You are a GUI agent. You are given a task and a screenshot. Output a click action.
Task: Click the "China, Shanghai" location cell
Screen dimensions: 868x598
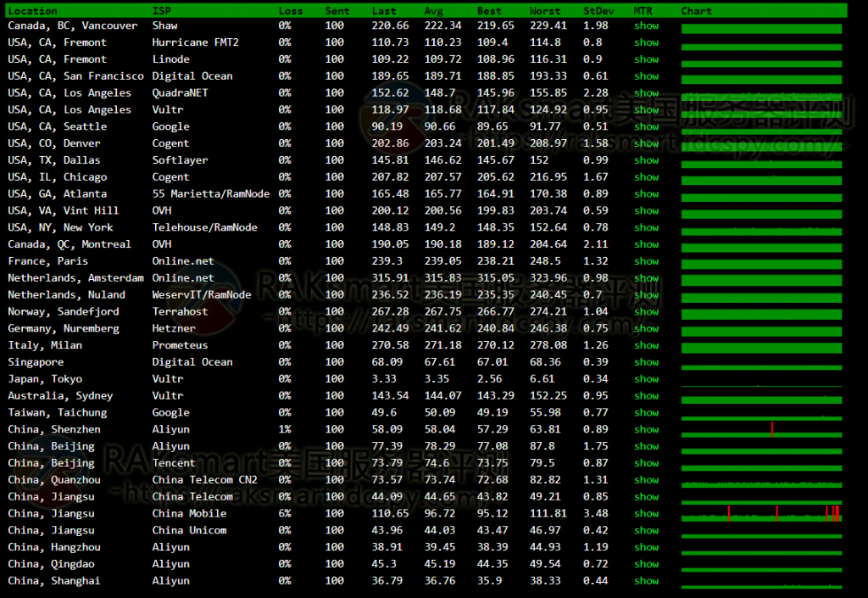pyautogui.click(x=53, y=581)
